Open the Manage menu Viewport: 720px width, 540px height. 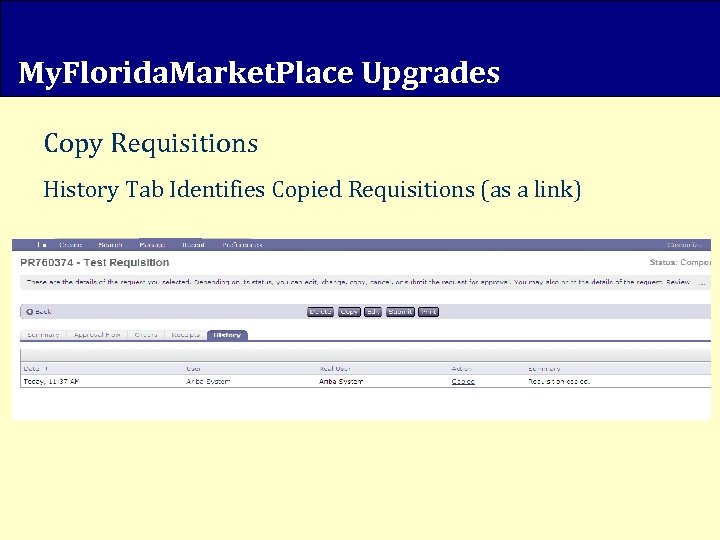(152, 245)
